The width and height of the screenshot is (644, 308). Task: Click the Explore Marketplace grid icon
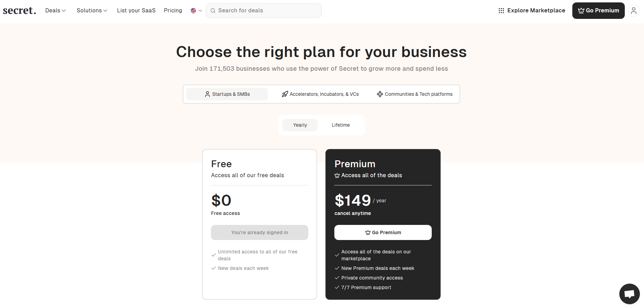[501, 11]
